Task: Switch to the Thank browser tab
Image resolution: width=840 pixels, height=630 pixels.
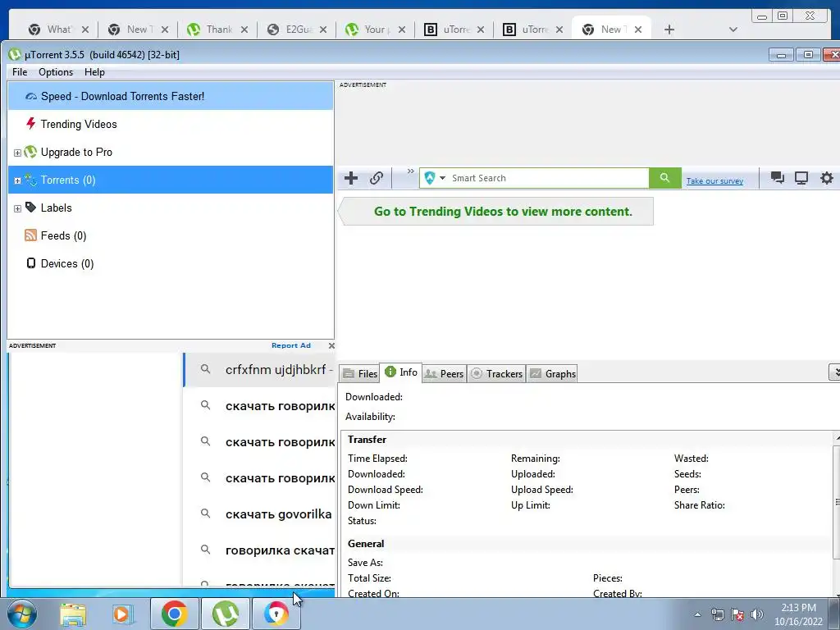Action: pos(217,30)
